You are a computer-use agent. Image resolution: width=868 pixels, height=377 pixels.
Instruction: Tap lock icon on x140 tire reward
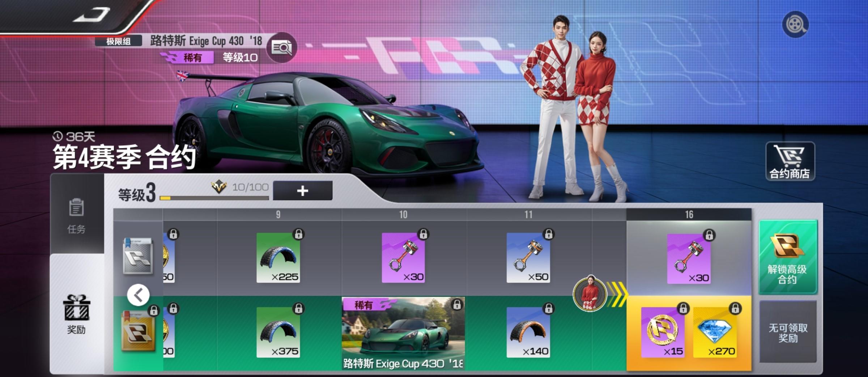(x=549, y=309)
